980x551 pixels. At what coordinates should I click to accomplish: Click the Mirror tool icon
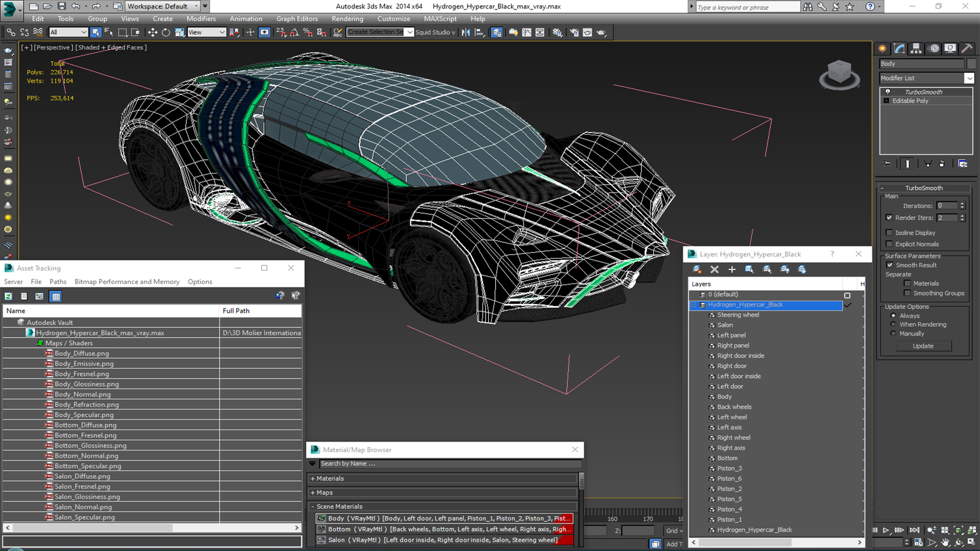coord(466,32)
